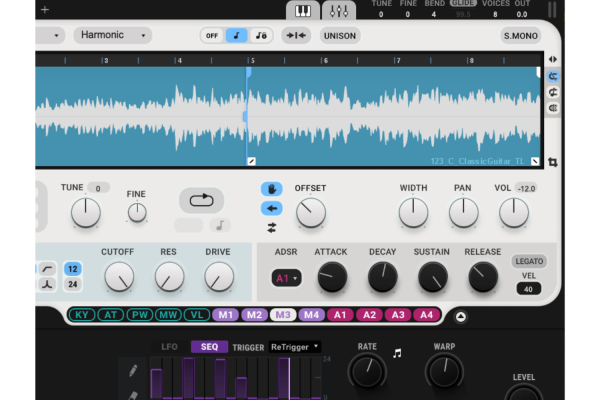Click the reverse arrow icon
The height and width of the screenshot is (400, 600).
pyautogui.click(x=271, y=208)
